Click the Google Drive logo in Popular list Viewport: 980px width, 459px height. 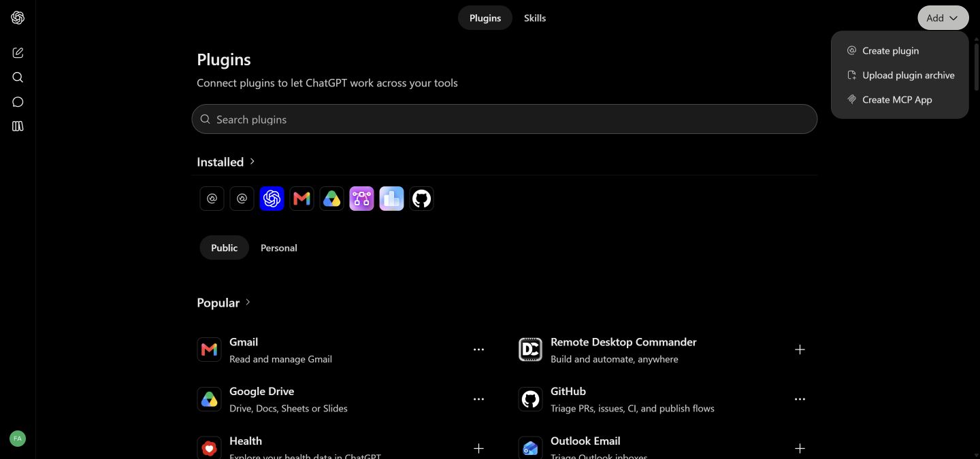pos(209,399)
